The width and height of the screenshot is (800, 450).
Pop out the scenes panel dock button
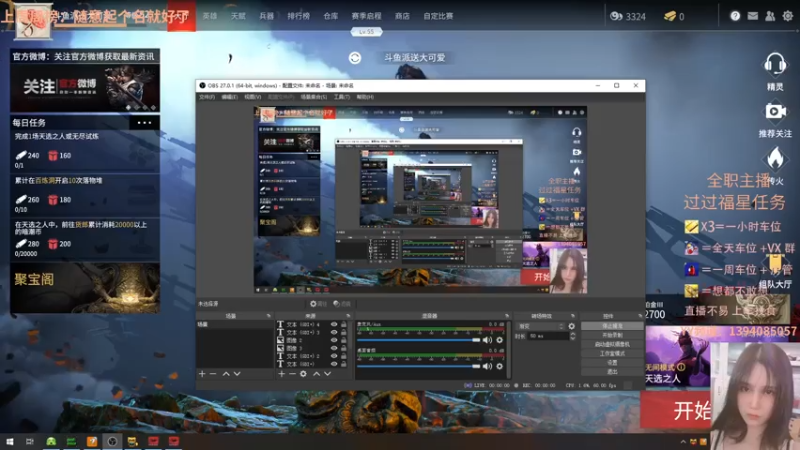pos(268,316)
